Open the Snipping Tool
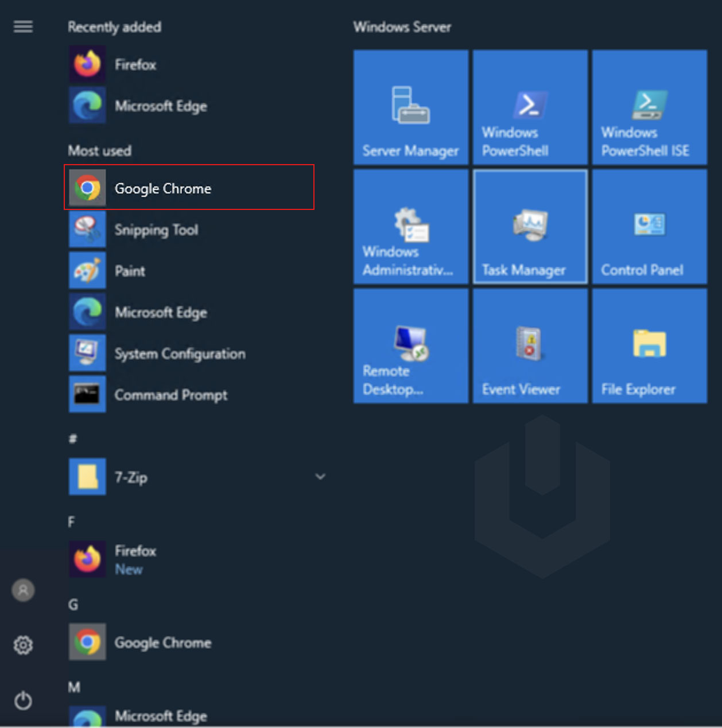722x728 pixels. [157, 229]
